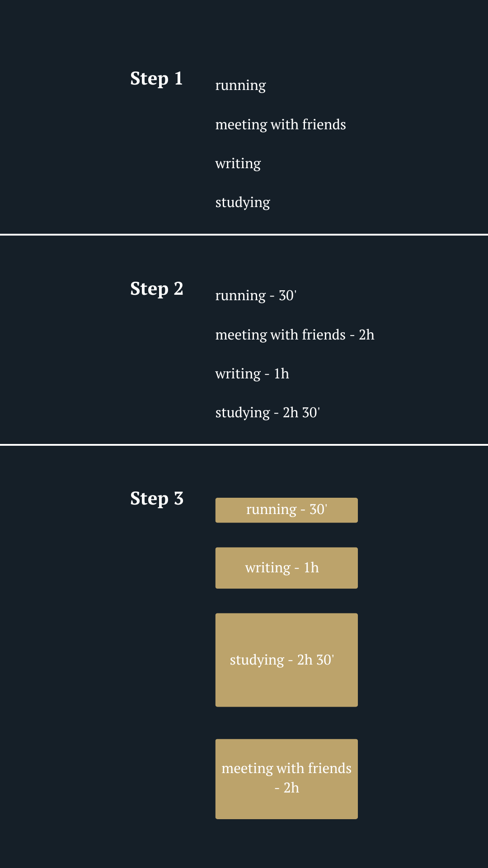Viewport: 488px width, 868px height.
Task: Select "meeting with friends" under Step 1
Action: click(280, 125)
